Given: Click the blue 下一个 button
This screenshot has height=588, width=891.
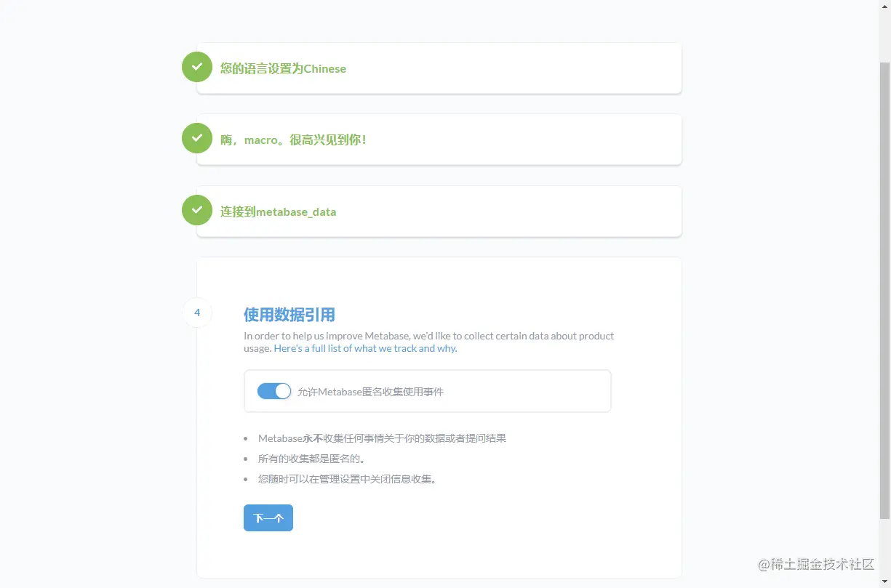Looking at the screenshot, I should (268, 518).
